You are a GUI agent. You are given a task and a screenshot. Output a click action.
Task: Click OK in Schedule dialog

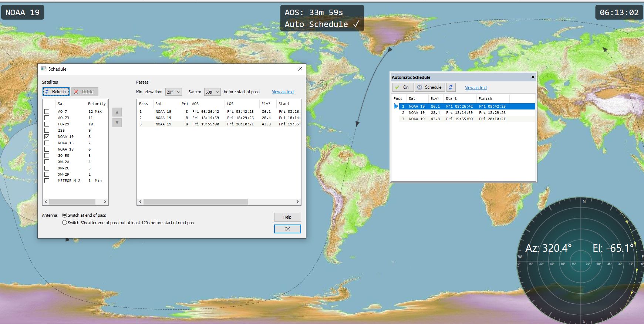(287, 229)
